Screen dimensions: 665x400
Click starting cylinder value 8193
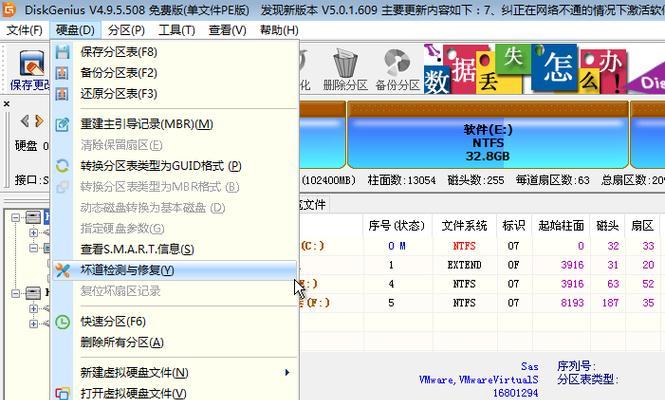572,303
